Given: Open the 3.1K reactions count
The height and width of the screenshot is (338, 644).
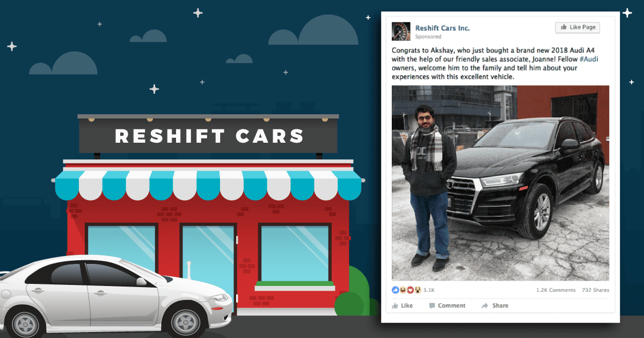Looking at the screenshot, I should tap(429, 290).
